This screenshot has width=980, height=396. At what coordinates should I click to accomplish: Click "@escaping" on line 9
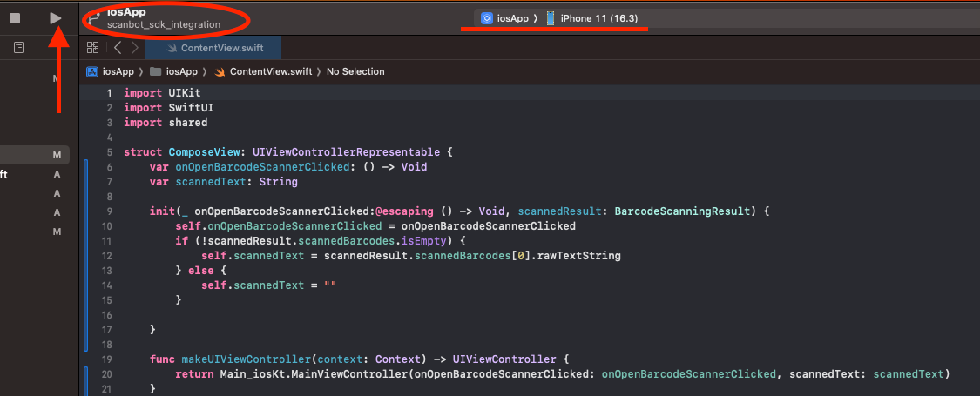tap(403, 211)
